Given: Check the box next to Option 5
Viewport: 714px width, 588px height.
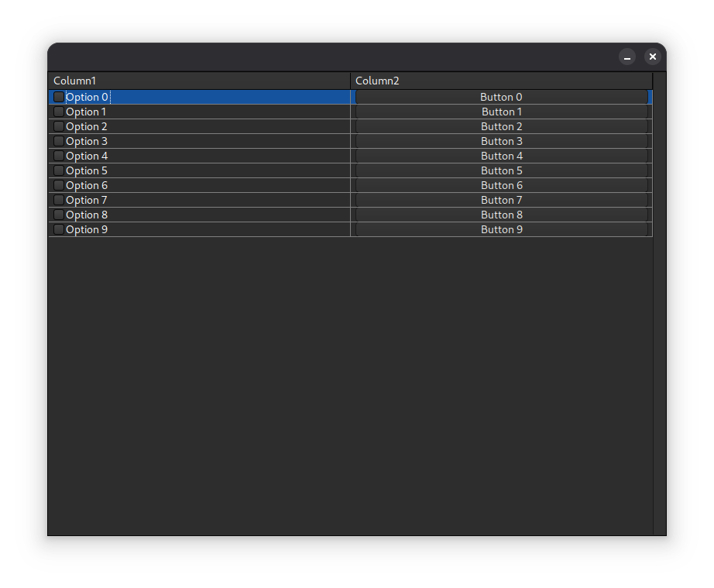Looking at the screenshot, I should (59, 170).
